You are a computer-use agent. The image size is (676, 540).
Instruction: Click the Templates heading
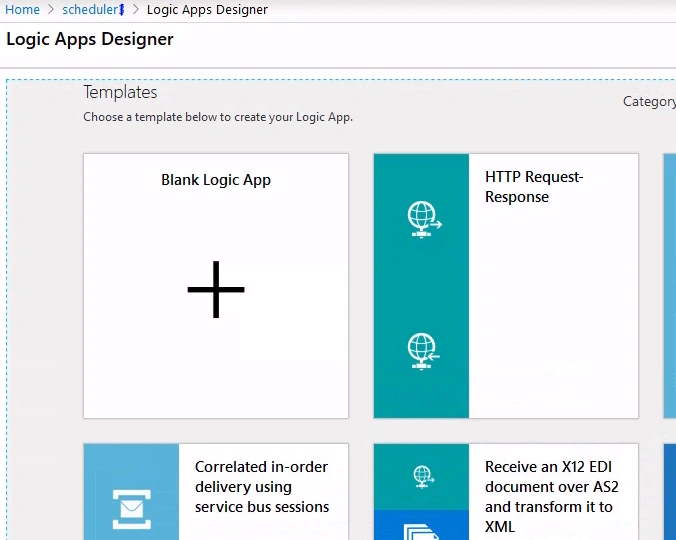point(120,92)
